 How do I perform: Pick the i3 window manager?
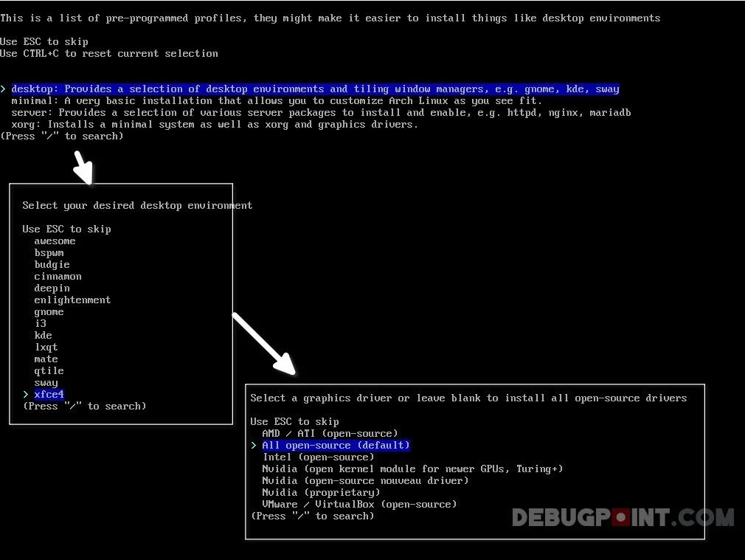41,323
